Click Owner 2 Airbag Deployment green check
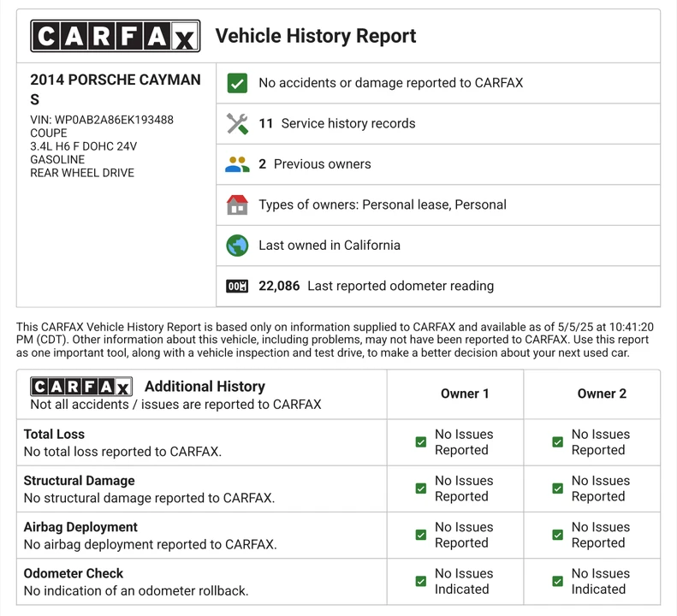This screenshot has width=677, height=616. pos(557,535)
